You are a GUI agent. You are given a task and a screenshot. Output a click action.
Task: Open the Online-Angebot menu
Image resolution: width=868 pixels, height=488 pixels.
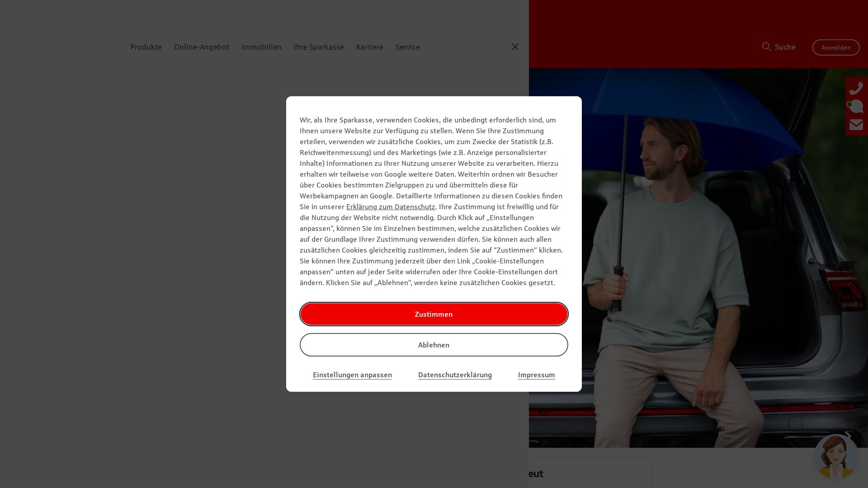(x=202, y=47)
